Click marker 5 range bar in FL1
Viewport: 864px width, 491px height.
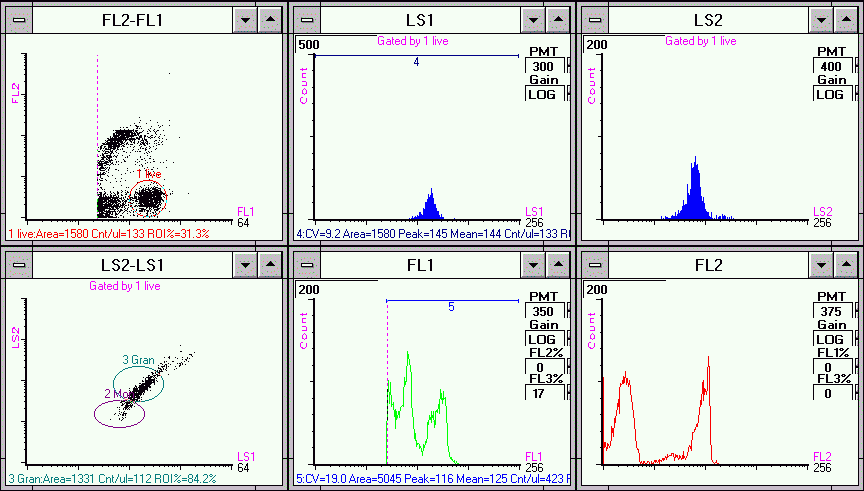tap(452, 299)
